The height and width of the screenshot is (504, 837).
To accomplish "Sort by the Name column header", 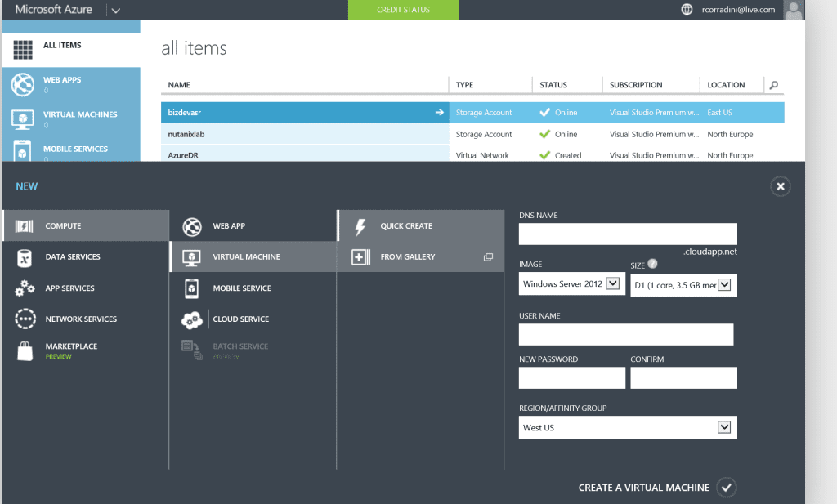I will (x=179, y=85).
